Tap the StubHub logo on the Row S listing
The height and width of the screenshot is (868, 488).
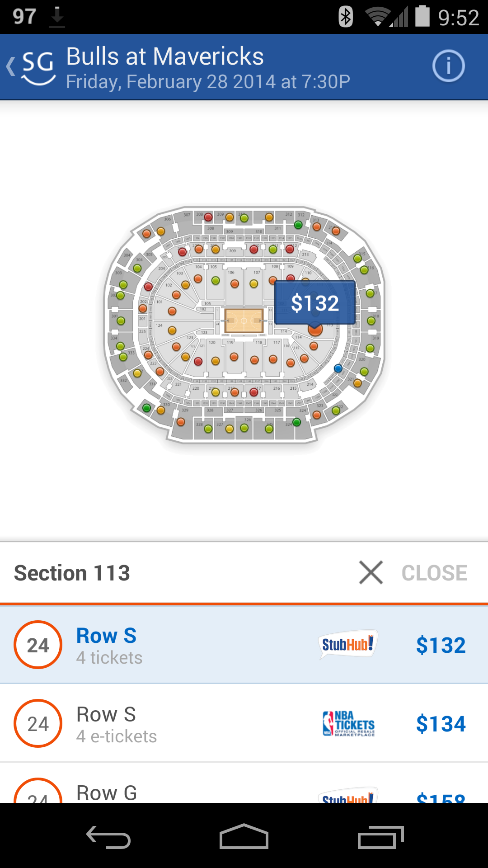[x=348, y=644]
